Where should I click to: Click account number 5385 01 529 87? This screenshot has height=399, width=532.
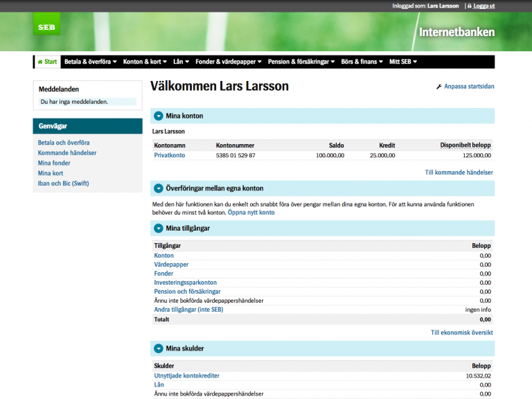point(236,155)
